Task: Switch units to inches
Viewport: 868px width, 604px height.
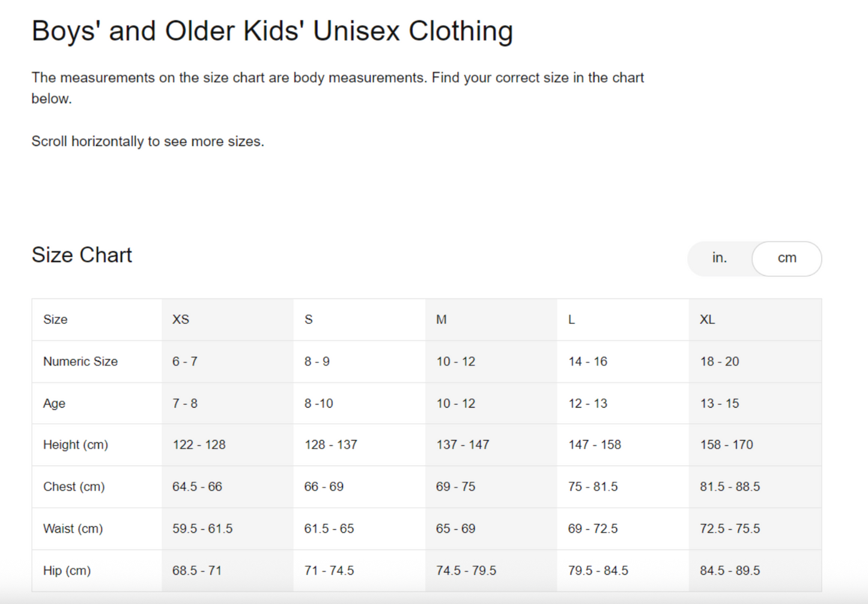Action: tap(719, 258)
